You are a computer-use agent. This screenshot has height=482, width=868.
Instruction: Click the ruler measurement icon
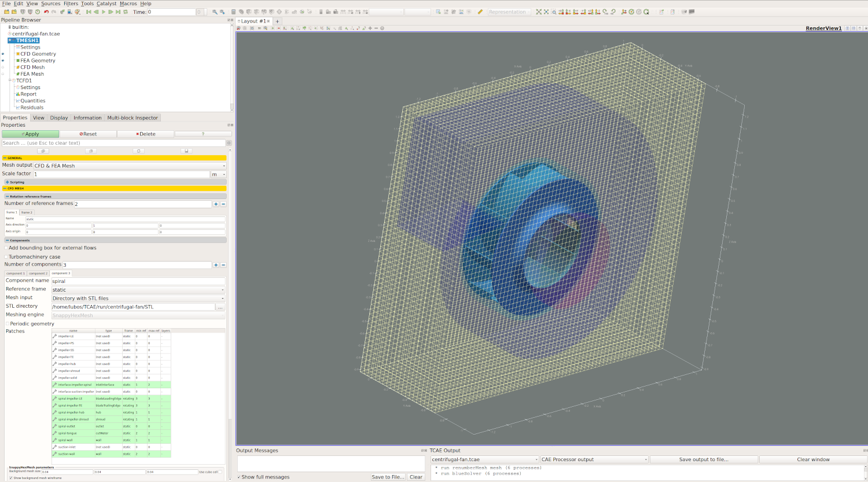[480, 12]
